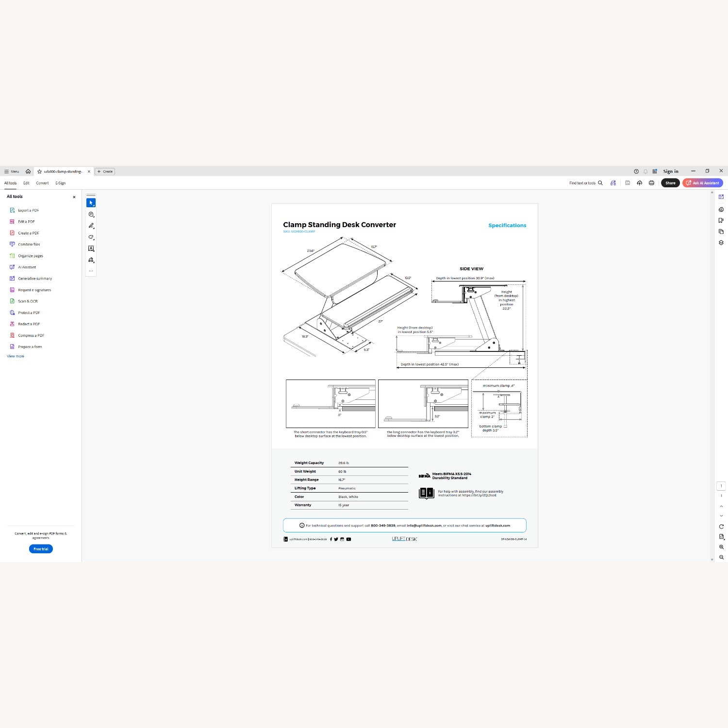The width and height of the screenshot is (728, 728).
Task: Select the freehand draw tool
Action: coord(91,237)
